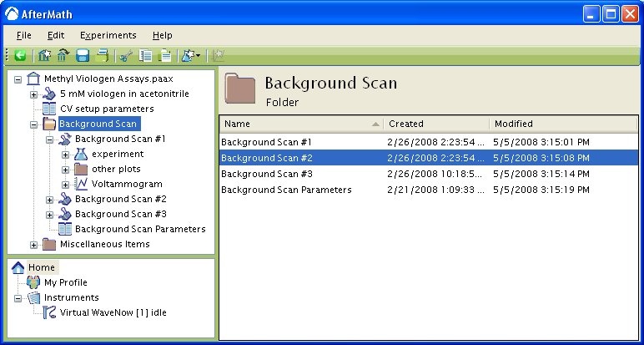The height and width of the screenshot is (345, 644).
Task: Open the Experiments menu
Action: pyautogui.click(x=108, y=35)
